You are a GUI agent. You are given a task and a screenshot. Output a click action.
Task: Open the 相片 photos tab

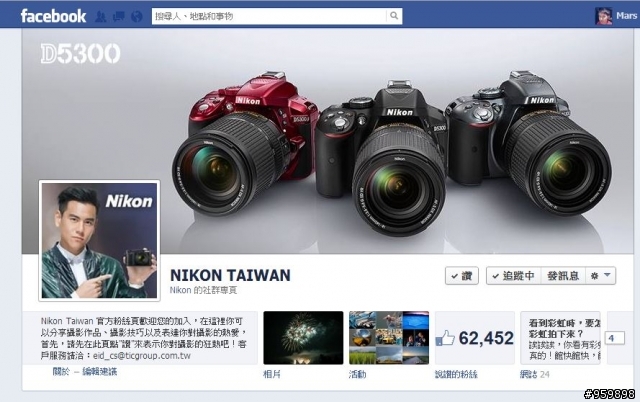tap(272, 374)
